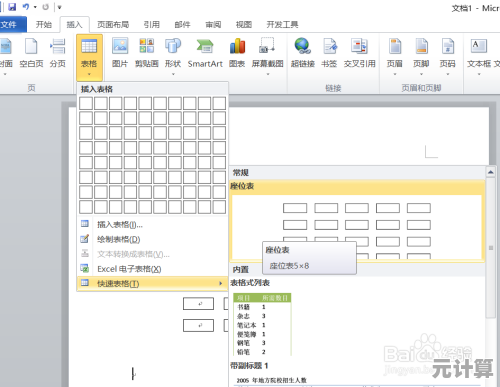The image size is (500, 387).
Task: Click the 图表 chart icon
Action: pos(237,46)
